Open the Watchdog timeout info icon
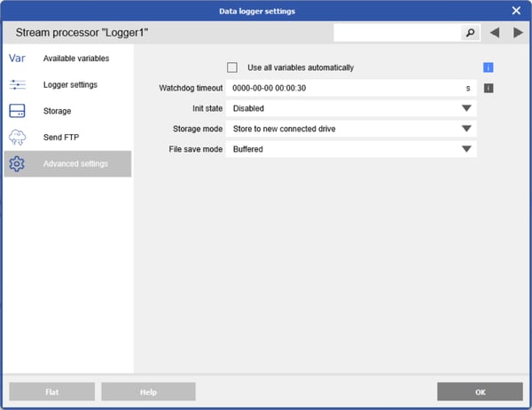532x410 pixels. pyautogui.click(x=489, y=89)
